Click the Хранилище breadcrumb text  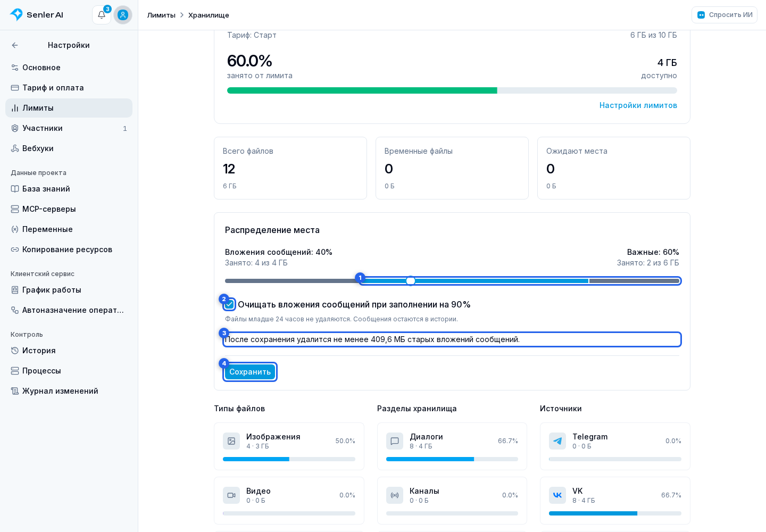[x=209, y=15]
